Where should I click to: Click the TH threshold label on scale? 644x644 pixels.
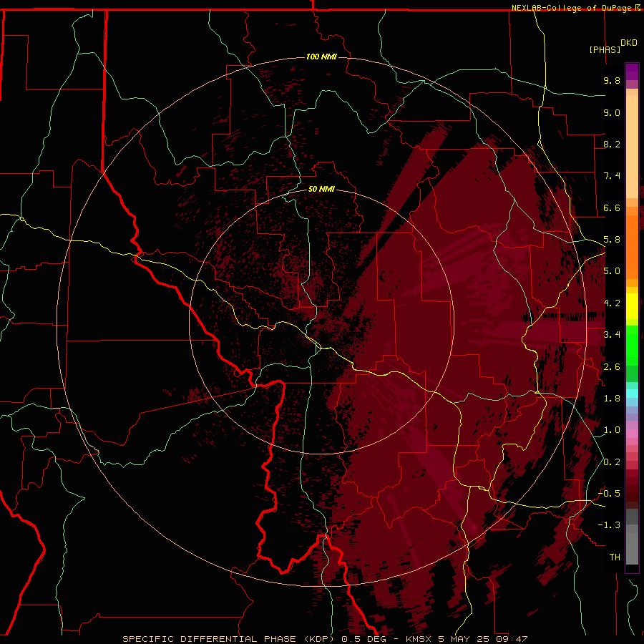pos(615,557)
